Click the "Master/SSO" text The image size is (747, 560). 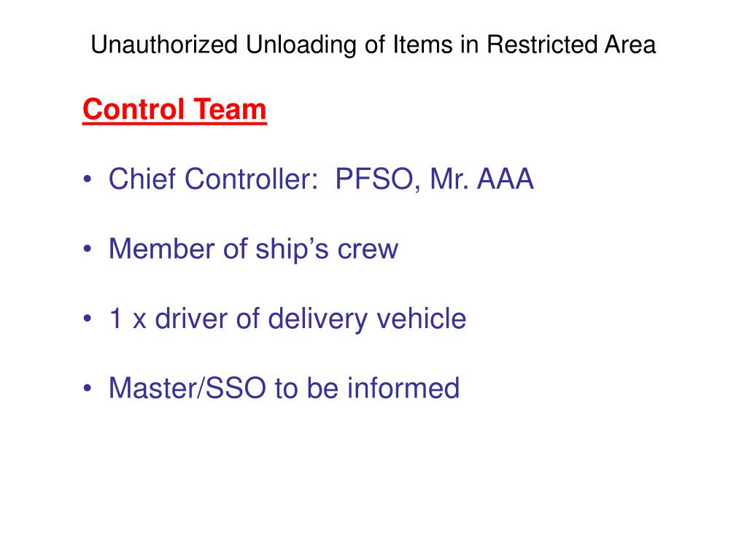tap(187, 389)
